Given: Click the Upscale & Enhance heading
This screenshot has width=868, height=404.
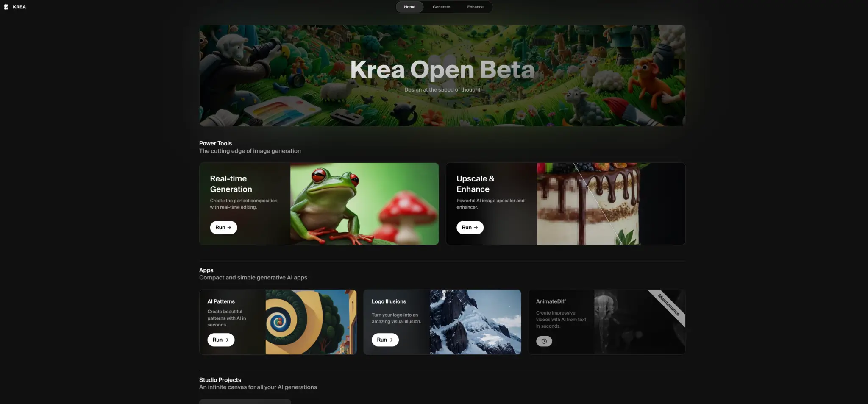Looking at the screenshot, I should click(476, 184).
